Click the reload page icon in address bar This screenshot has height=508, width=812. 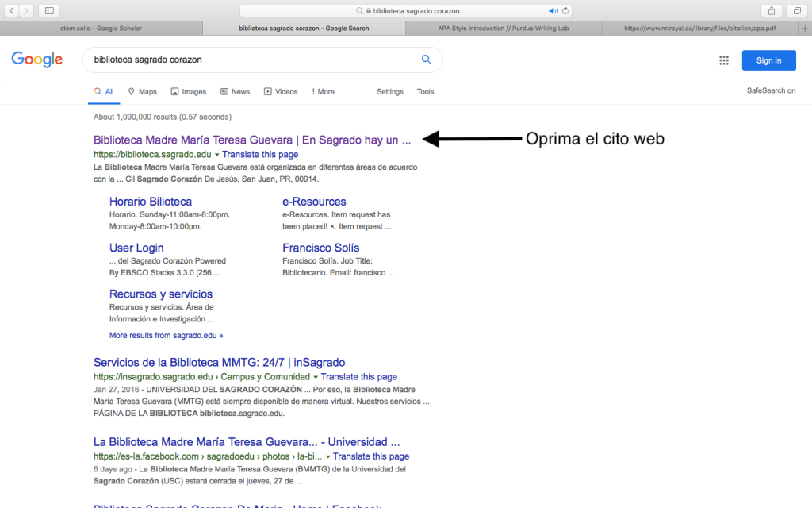pyautogui.click(x=565, y=11)
